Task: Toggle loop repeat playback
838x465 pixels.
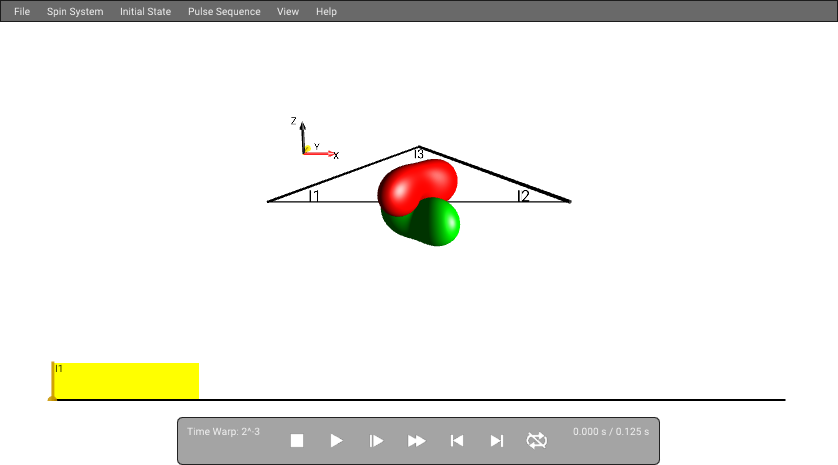Action: pos(537,441)
